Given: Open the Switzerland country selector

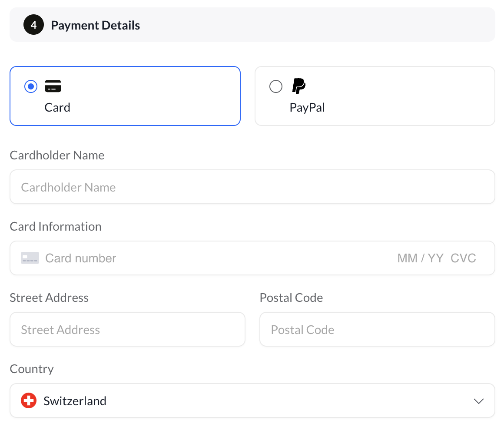Looking at the screenshot, I should click(252, 400).
